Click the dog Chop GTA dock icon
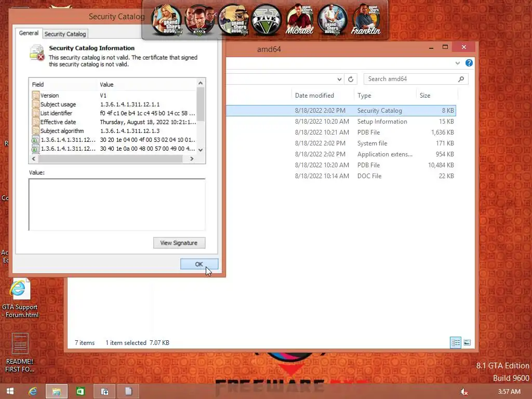The width and height of the screenshot is (532, 399). point(233,20)
